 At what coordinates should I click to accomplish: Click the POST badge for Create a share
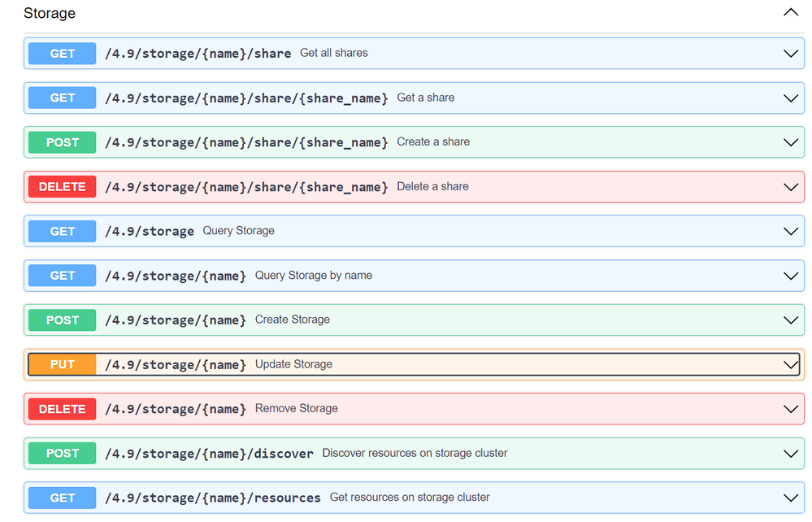click(63, 142)
